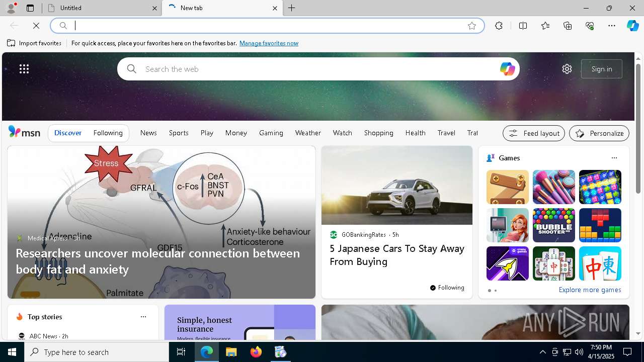Click the Sign in button

tap(602, 69)
